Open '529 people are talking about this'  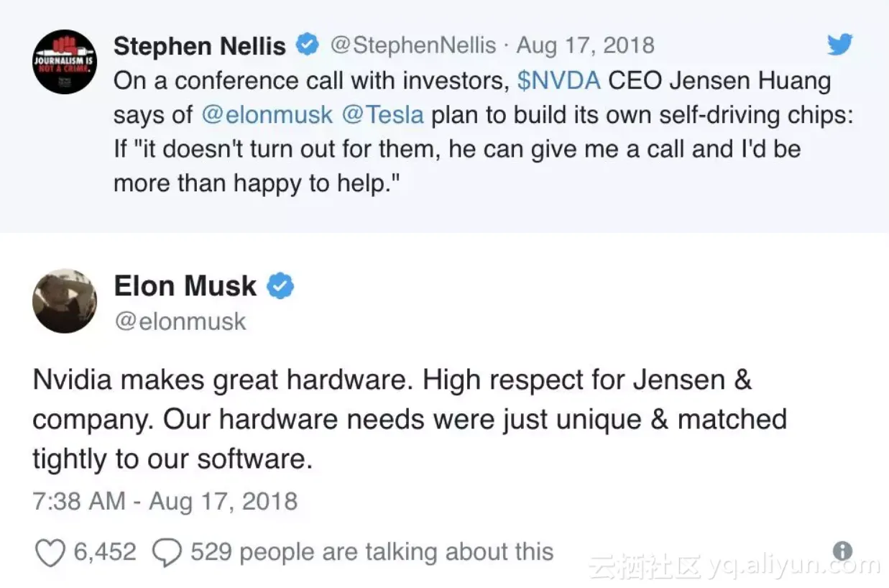(372, 552)
